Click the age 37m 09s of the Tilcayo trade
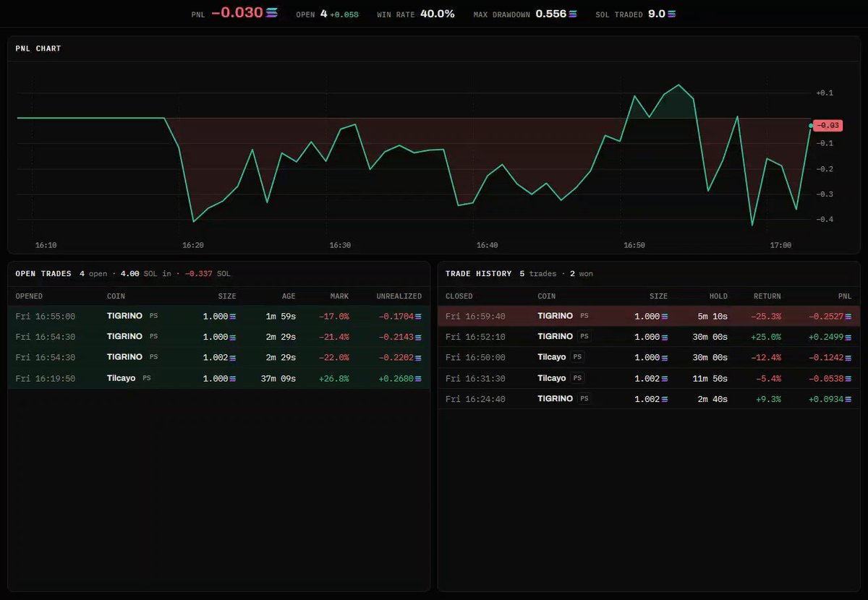 [278, 378]
